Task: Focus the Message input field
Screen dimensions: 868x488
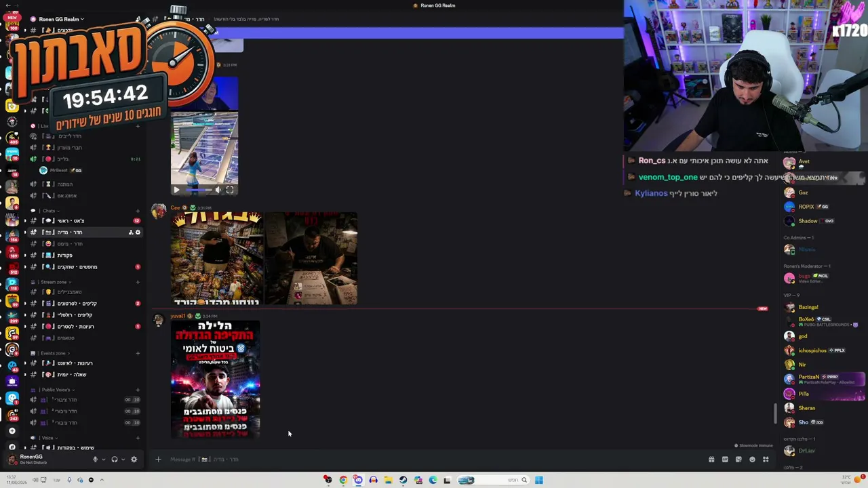Action: (x=434, y=460)
